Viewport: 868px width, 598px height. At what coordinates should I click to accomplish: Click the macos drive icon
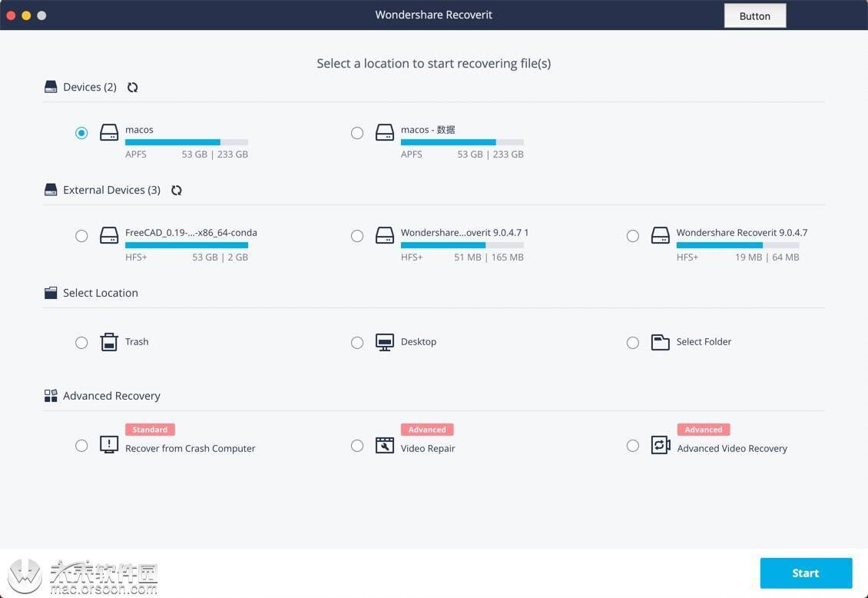click(x=109, y=133)
